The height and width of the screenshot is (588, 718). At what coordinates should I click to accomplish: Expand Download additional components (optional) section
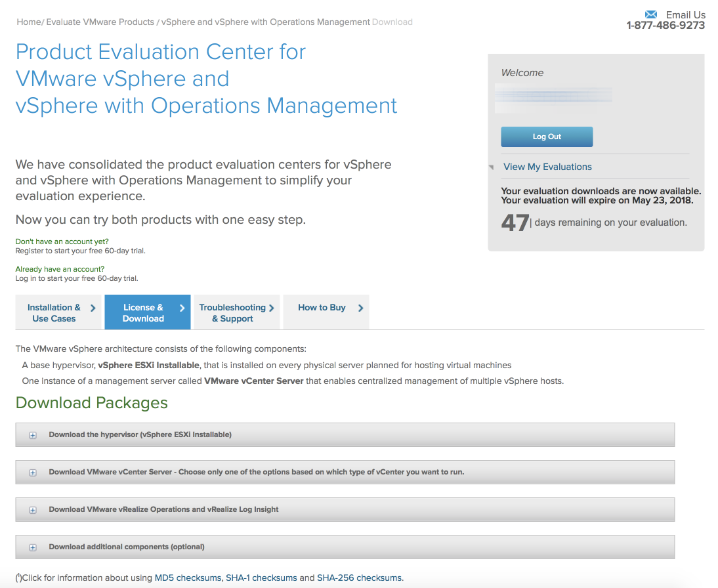pos(127,547)
